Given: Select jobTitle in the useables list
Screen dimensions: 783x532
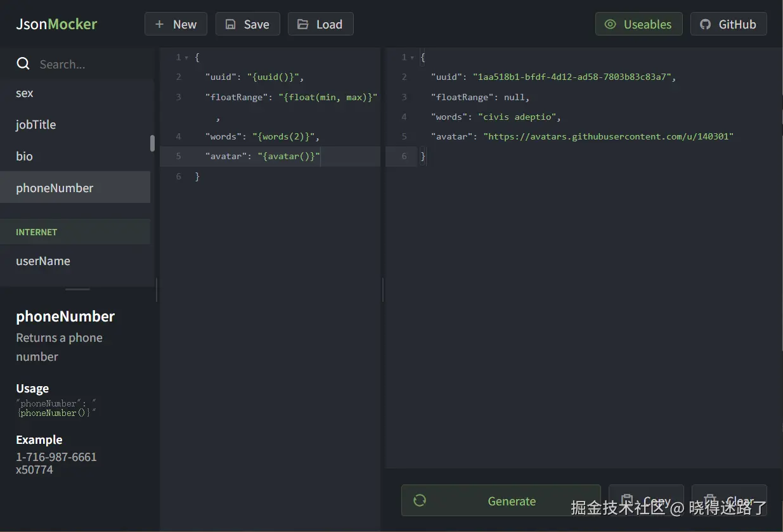Looking at the screenshot, I should point(75,125).
